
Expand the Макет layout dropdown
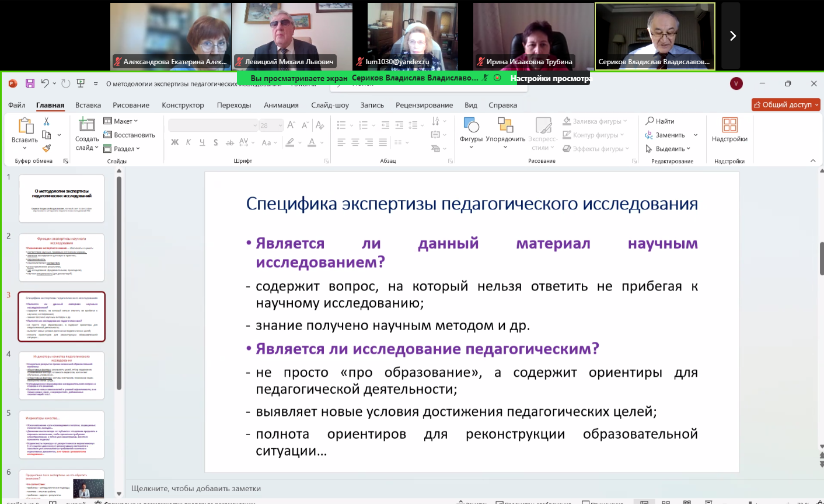point(121,121)
